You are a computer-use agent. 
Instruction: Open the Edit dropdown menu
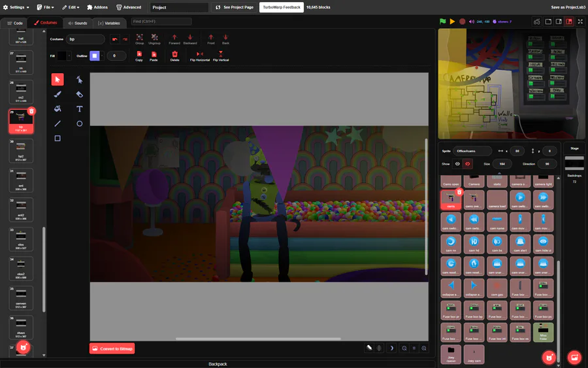(71, 7)
